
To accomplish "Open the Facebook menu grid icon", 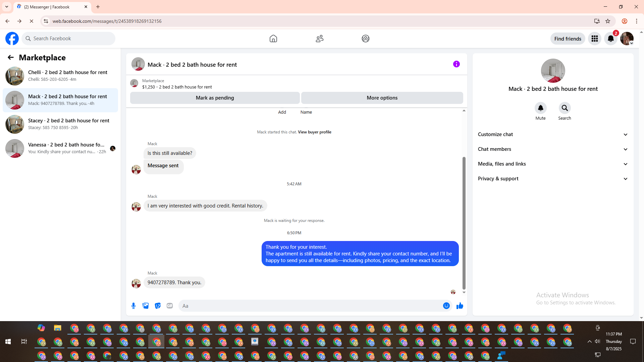I will 594,39.
